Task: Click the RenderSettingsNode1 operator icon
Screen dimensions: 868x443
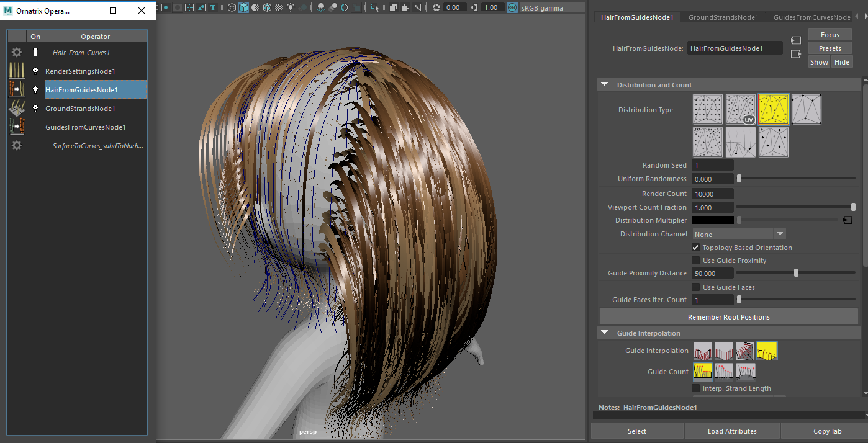Action: [17, 71]
